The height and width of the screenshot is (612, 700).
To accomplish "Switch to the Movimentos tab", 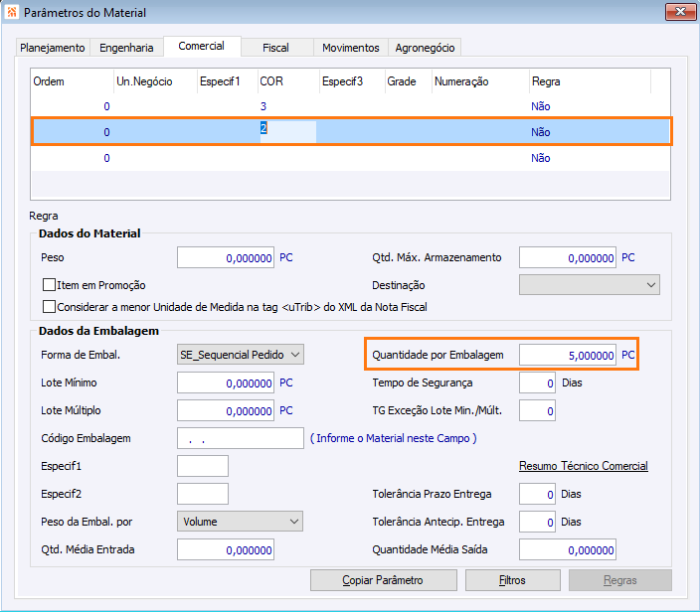I will point(351,48).
